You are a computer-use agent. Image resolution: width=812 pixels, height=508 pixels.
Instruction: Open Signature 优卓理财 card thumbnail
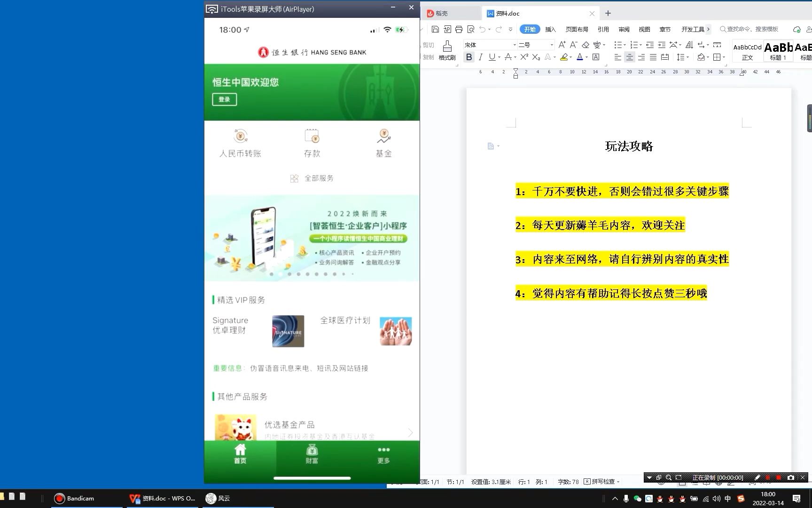[x=288, y=331]
